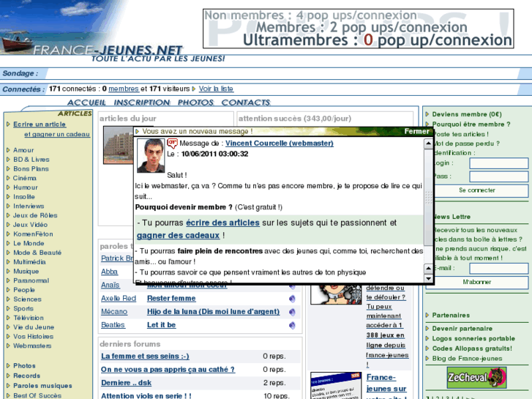
Task: Open the KomenFèton category
Action: [x=33, y=234]
